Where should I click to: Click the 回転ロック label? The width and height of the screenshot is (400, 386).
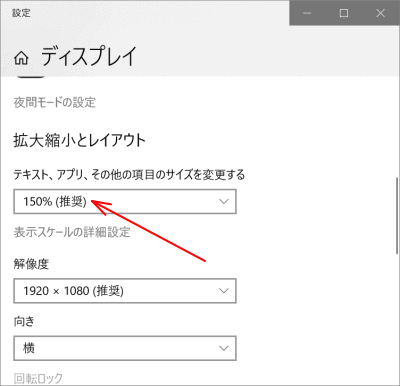pos(38,378)
